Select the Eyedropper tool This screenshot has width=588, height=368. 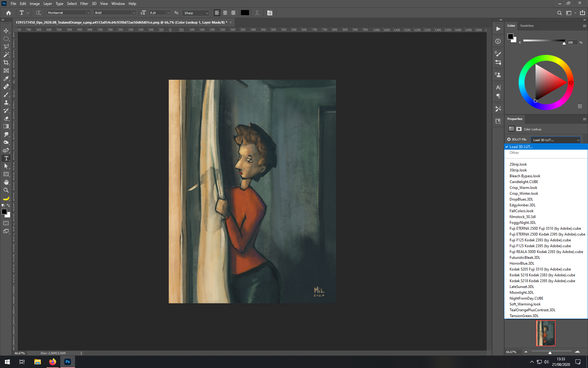(x=6, y=79)
